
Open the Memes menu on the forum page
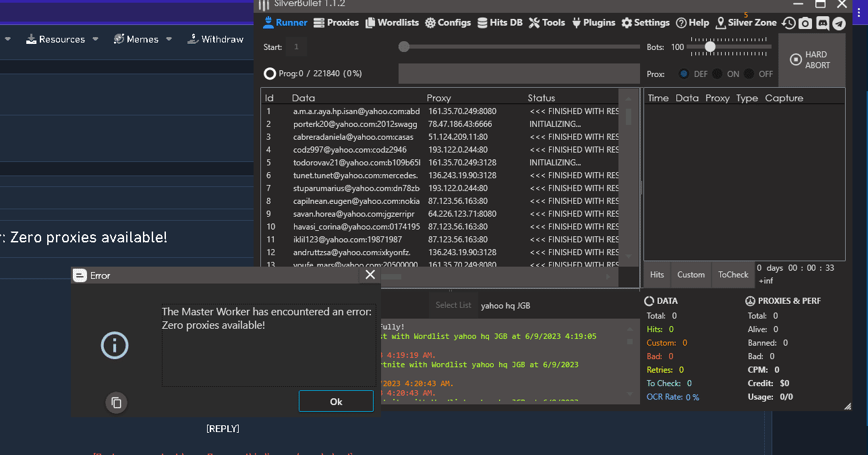pos(142,39)
